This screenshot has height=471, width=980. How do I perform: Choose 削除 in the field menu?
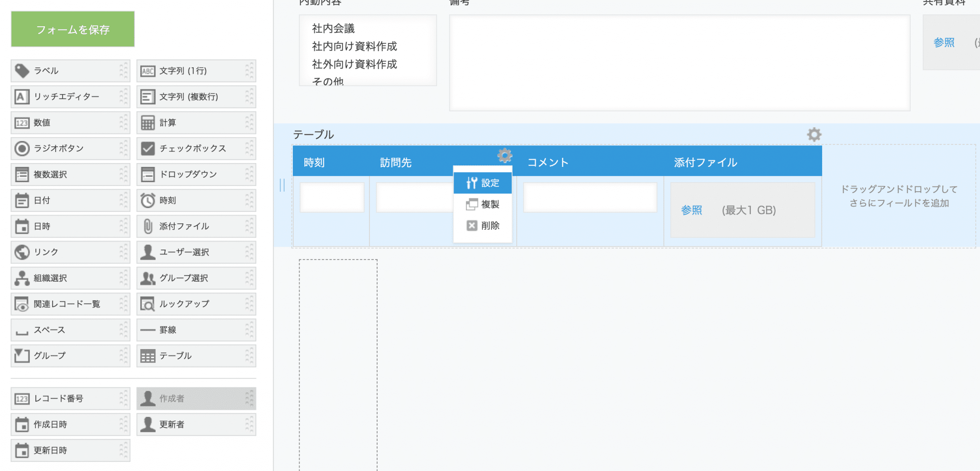click(482, 226)
